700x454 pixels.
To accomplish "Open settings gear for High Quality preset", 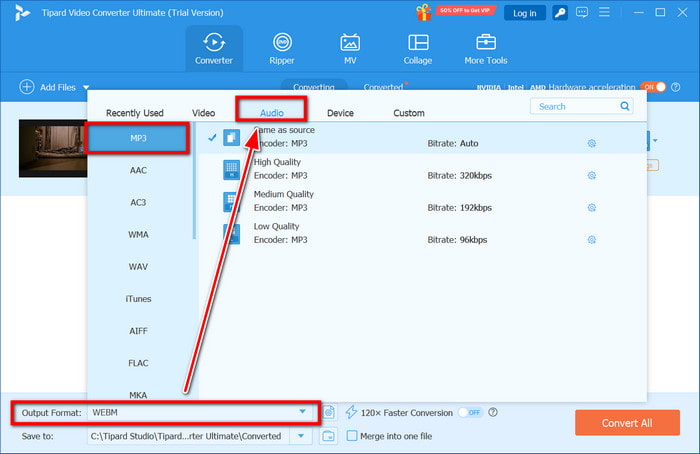I will click(592, 175).
